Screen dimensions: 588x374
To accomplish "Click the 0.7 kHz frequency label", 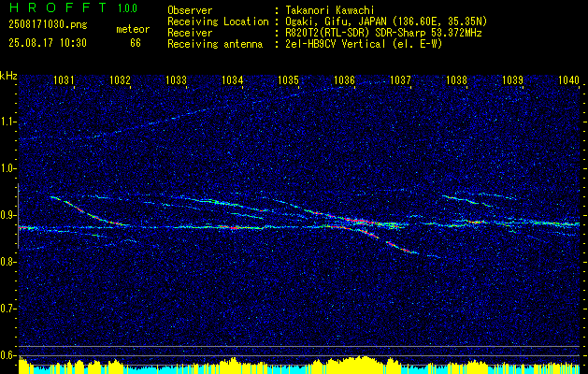I will point(8,309).
